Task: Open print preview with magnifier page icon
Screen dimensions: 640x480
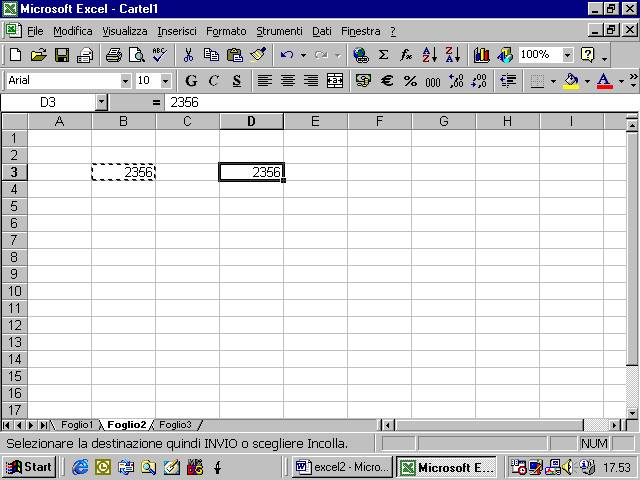Action: (x=137, y=55)
